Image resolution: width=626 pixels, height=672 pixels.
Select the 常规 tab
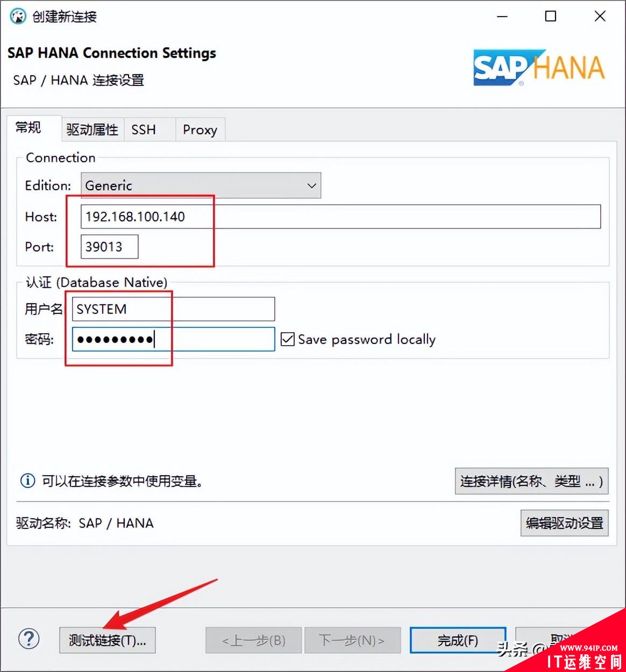(33, 128)
